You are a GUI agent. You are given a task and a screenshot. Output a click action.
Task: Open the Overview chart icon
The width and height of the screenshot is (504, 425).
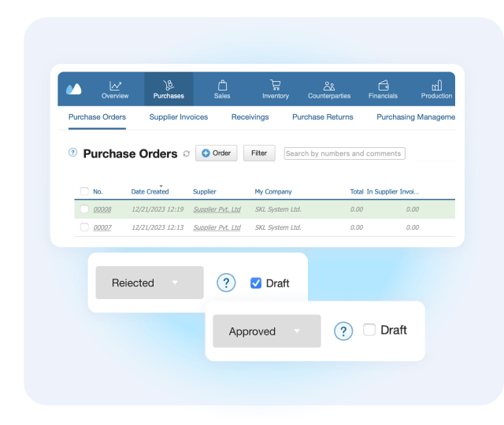(115, 85)
